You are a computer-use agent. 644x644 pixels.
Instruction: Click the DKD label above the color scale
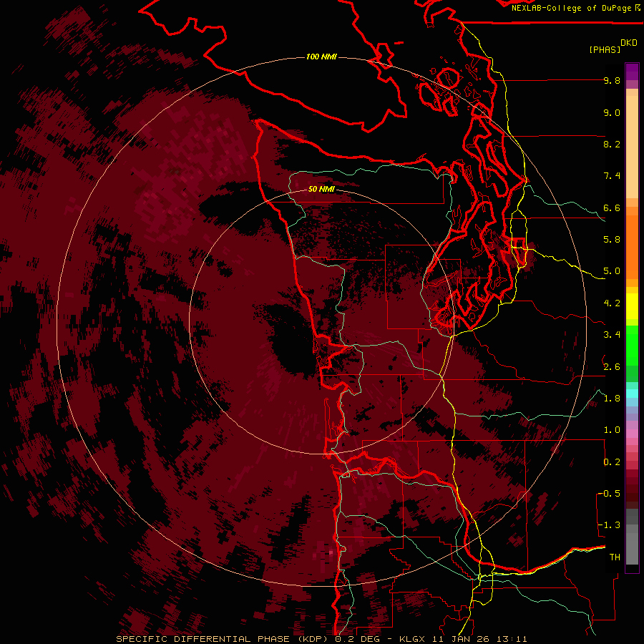[x=629, y=43]
